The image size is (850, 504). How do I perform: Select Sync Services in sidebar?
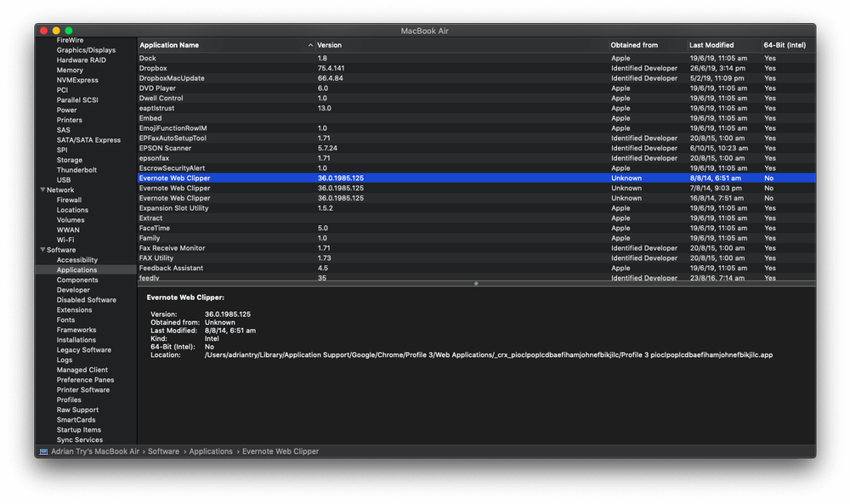80,440
